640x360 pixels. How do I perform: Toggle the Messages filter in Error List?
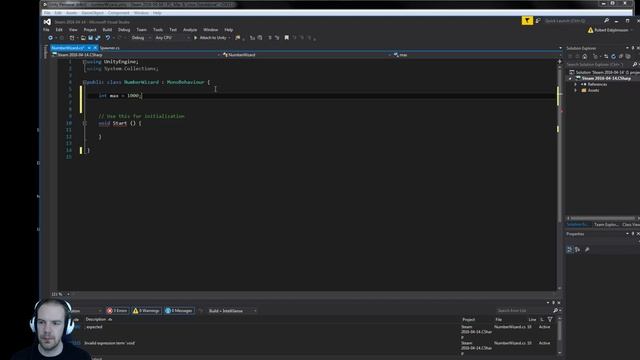tap(179, 311)
